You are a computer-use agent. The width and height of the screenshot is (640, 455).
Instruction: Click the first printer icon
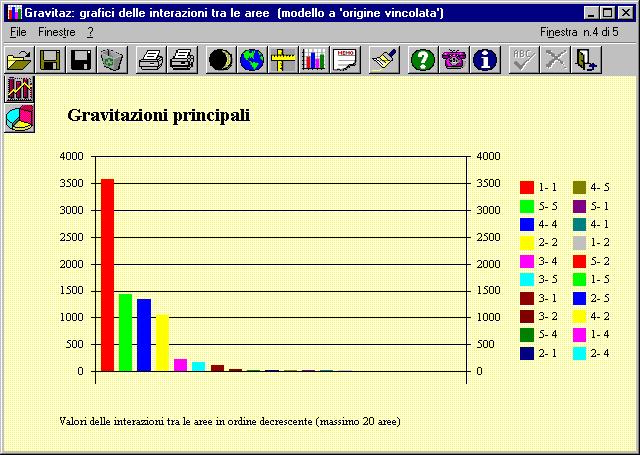tap(151, 60)
